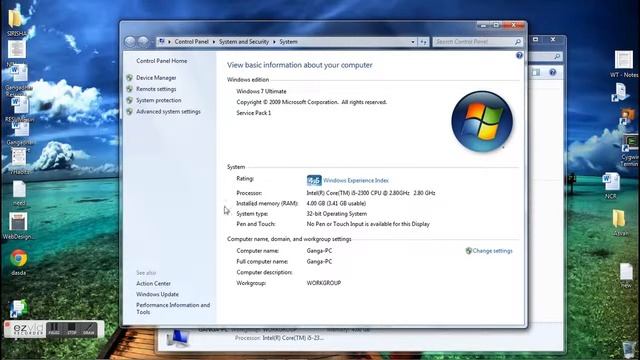Select System and Security breadcrumb segment

[244, 42]
